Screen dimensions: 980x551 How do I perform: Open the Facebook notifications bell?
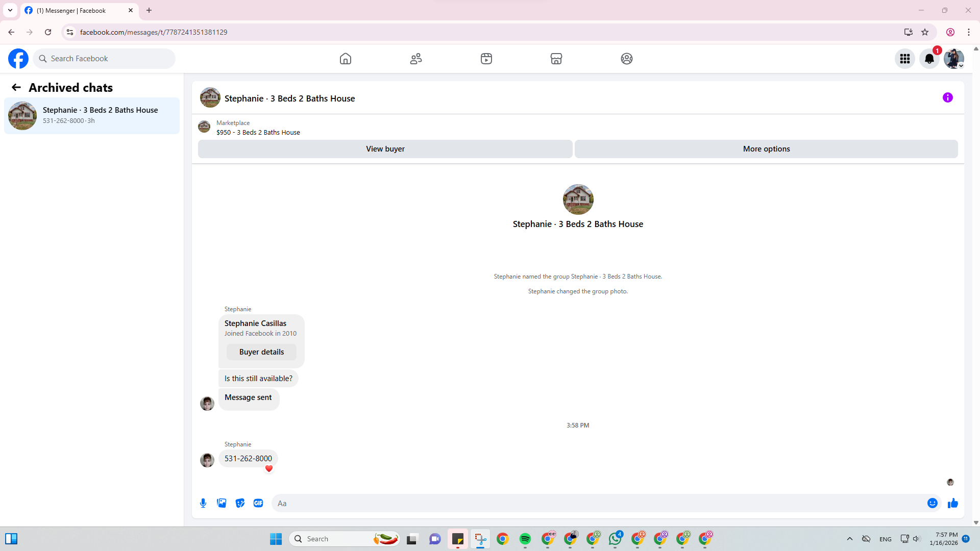tap(929, 59)
